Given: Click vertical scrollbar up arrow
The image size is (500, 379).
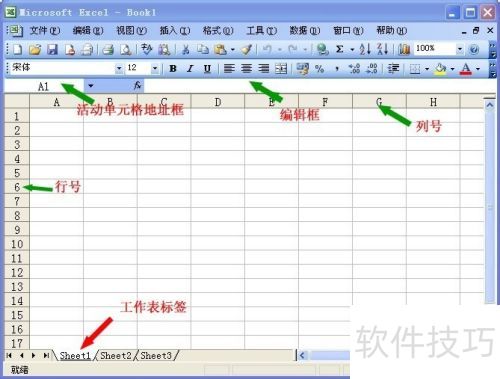Looking at the screenshot, I should [489, 105].
